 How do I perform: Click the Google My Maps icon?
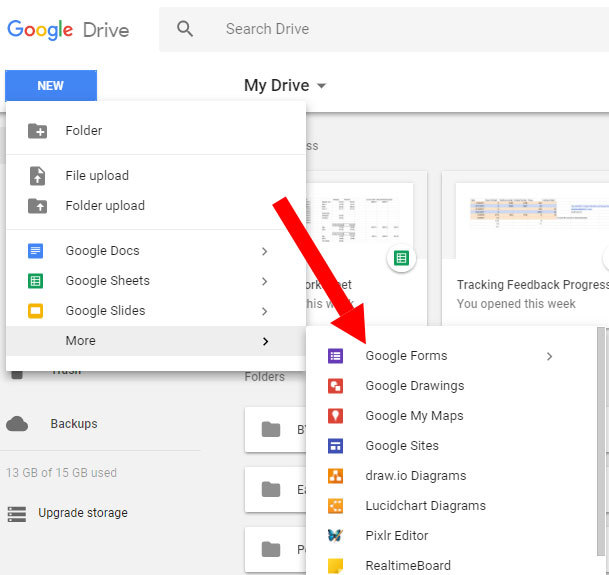[x=335, y=416]
